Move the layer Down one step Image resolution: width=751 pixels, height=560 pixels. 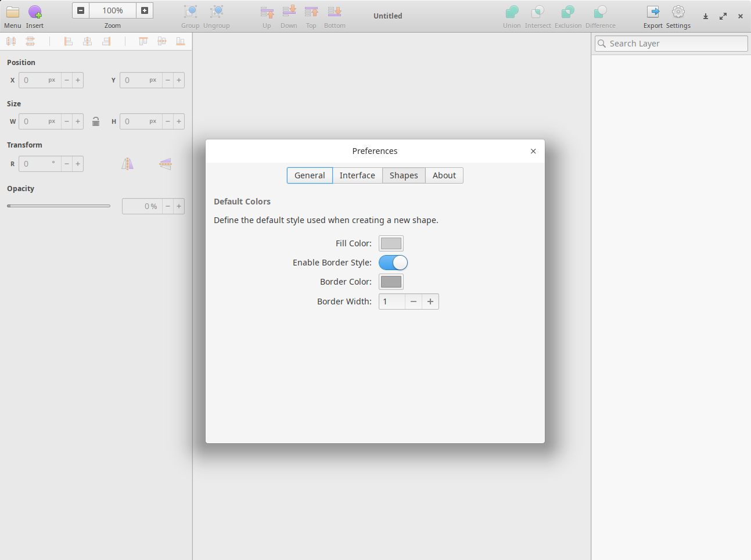(289, 12)
